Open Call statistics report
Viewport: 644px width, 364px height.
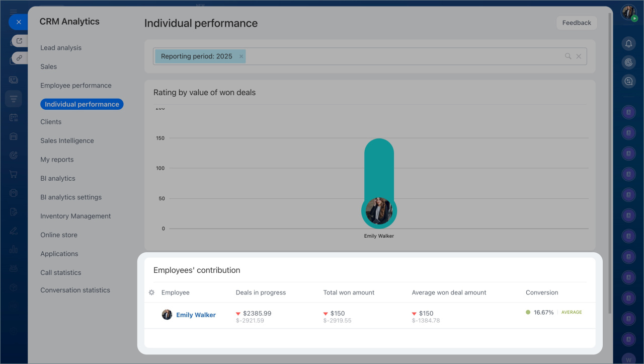tap(61, 272)
